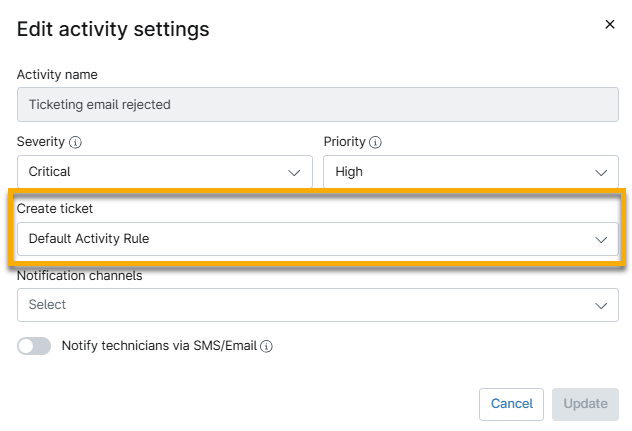Screen dimensions: 632x431
Task: Click the 'Notify technicians via SMS/Email' label
Action: click(x=159, y=346)
